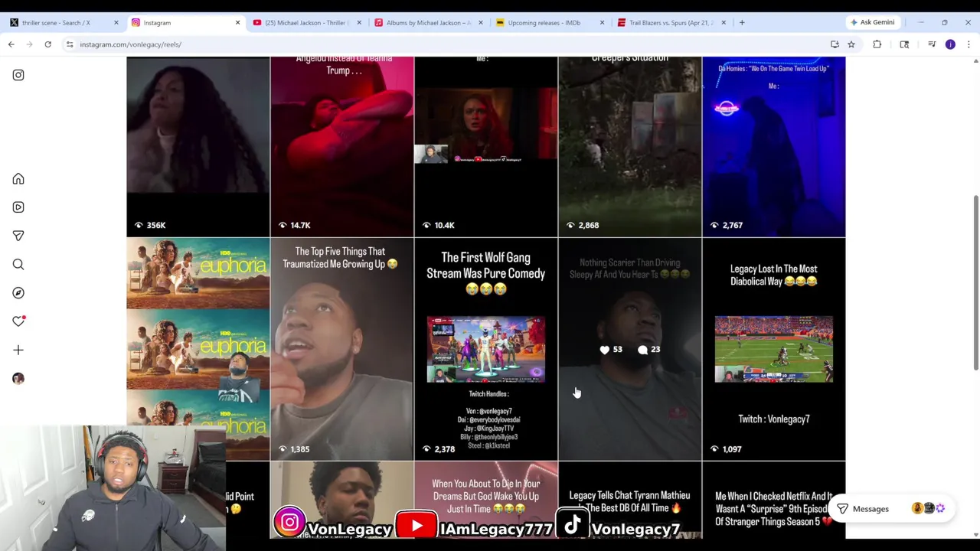Screen dimensions: 980x551
Task: Click browser back arrow
Action: (11, 44)
